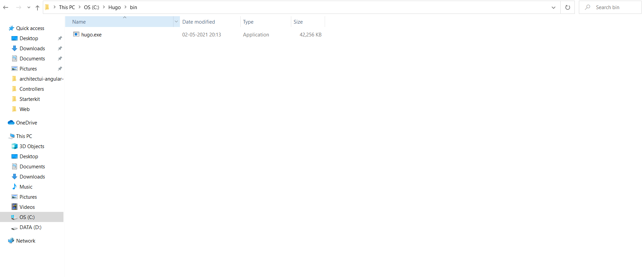Open Desktop under This PC
The image size is (644, 277).
(x=29, y=157)
